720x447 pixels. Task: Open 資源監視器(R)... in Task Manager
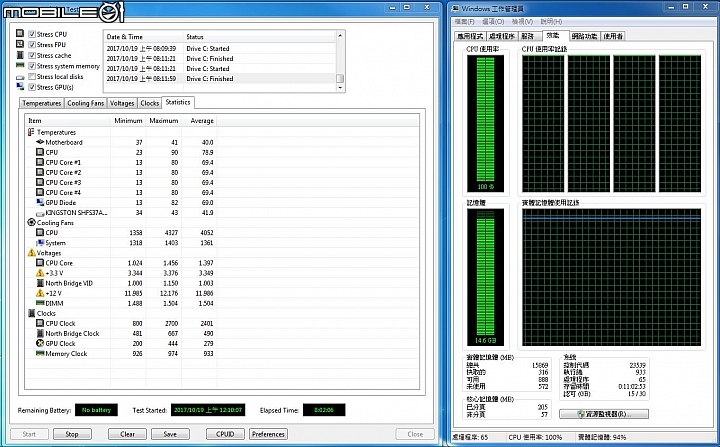pos(604,414)
